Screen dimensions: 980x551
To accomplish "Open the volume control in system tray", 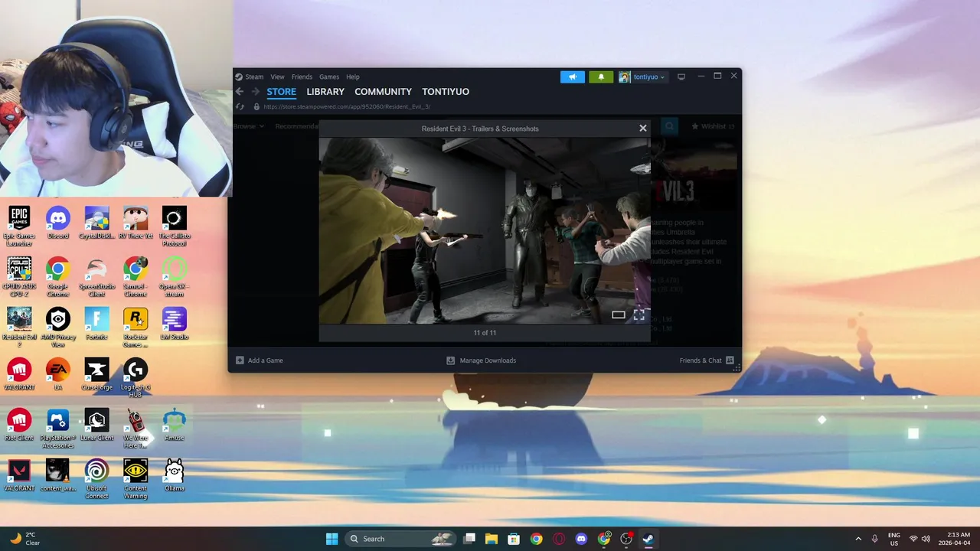I will (x=926, y=539).
